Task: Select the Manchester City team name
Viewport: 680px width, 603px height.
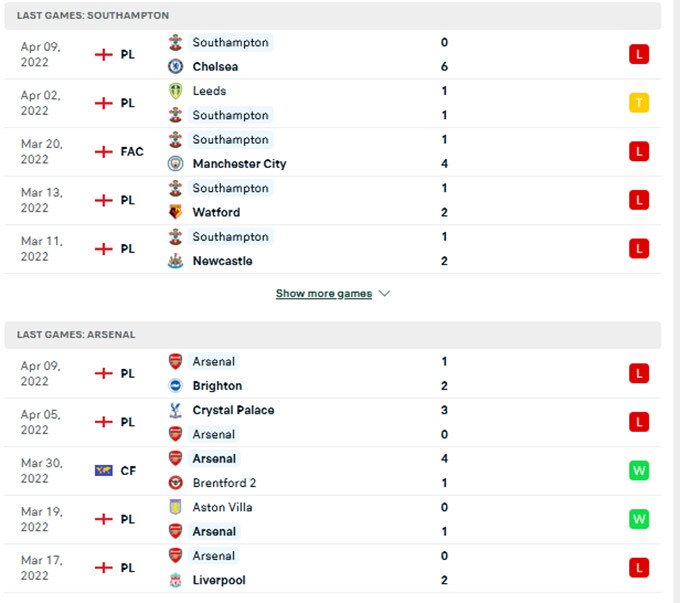Action: pos(239,164)
